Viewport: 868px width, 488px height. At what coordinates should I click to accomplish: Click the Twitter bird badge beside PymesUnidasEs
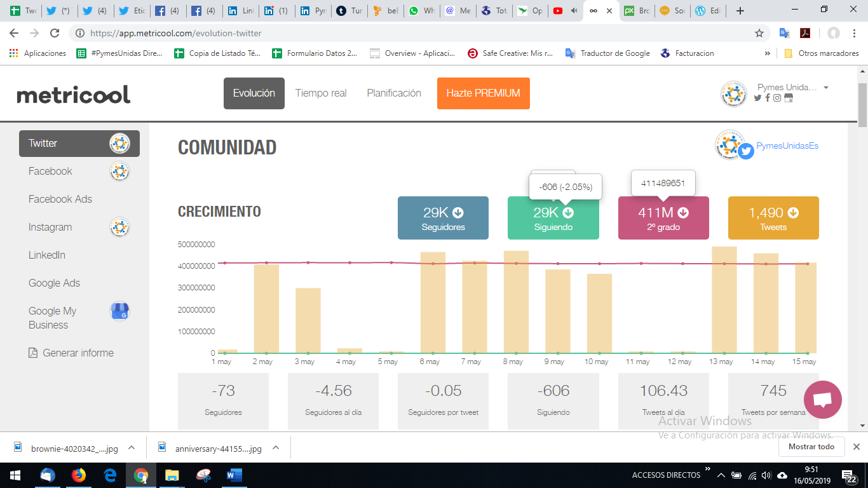click(x=746, y=151)
